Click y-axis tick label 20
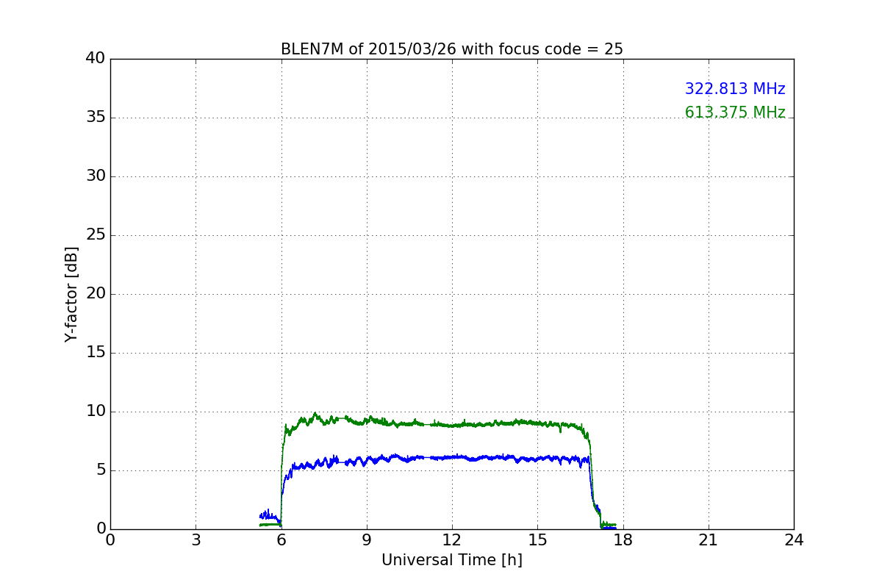 coord(96,294)
